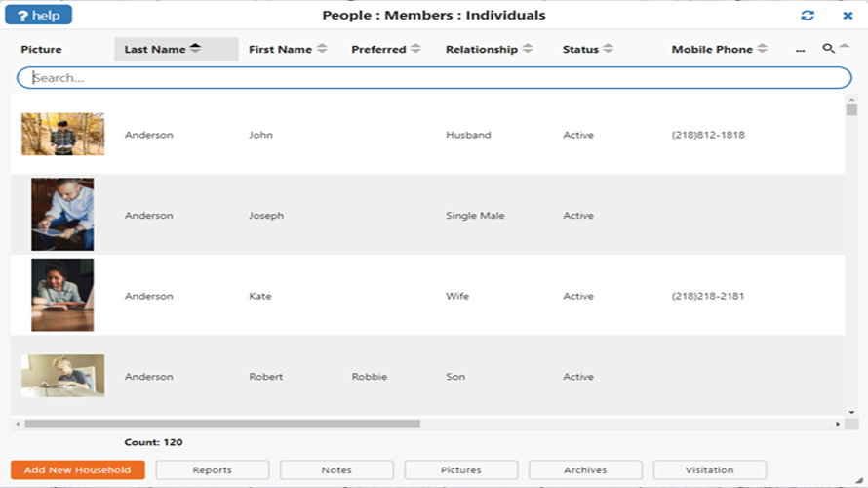Screen dimensions: 868x488
Task: Toggle sort on Relationship column arrows
Action: coord(528,49)
